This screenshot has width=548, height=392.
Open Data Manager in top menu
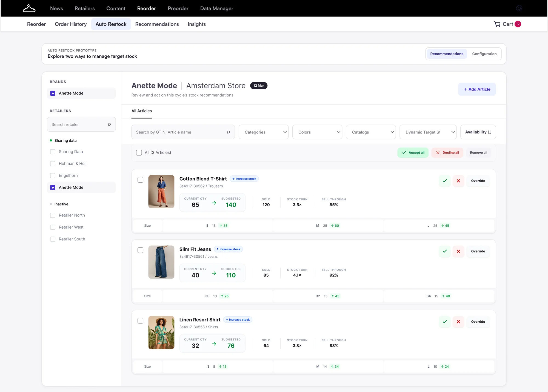[217, 8]
